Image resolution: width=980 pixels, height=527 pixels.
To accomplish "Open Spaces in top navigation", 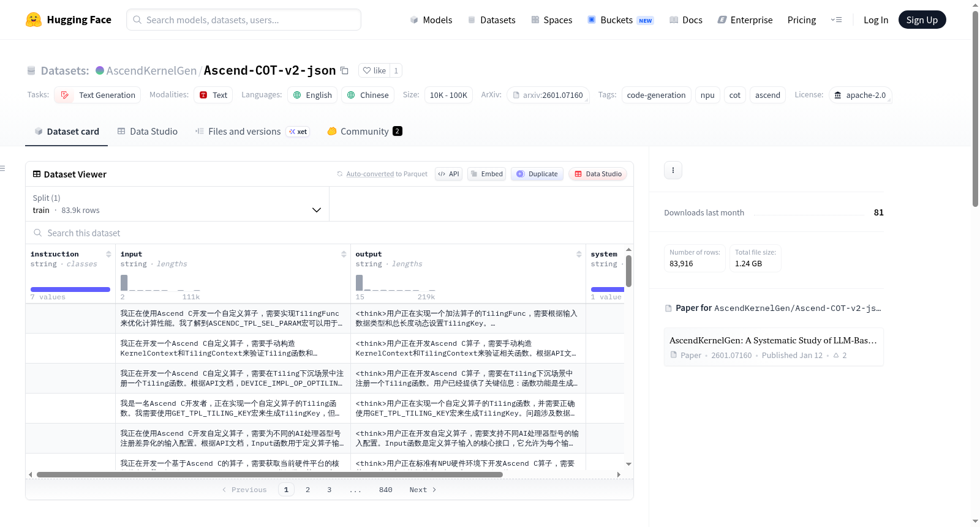I will pyautogui.click(x=552, y=20).
